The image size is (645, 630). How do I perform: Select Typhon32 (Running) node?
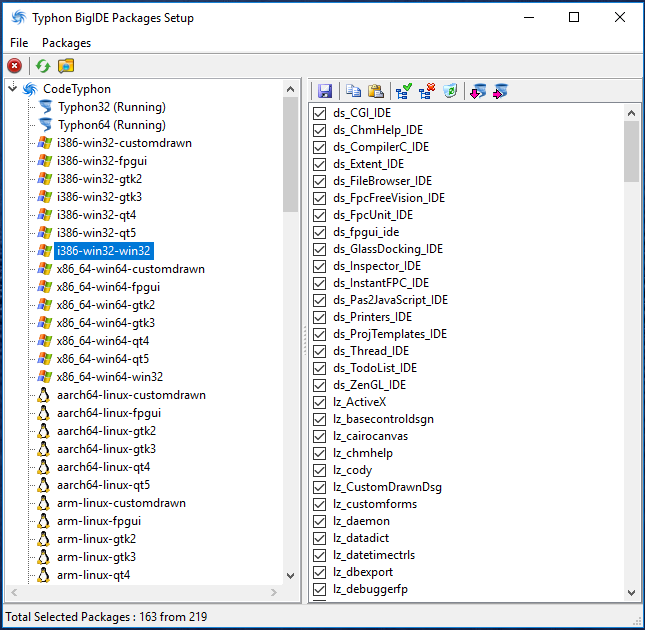111,107
